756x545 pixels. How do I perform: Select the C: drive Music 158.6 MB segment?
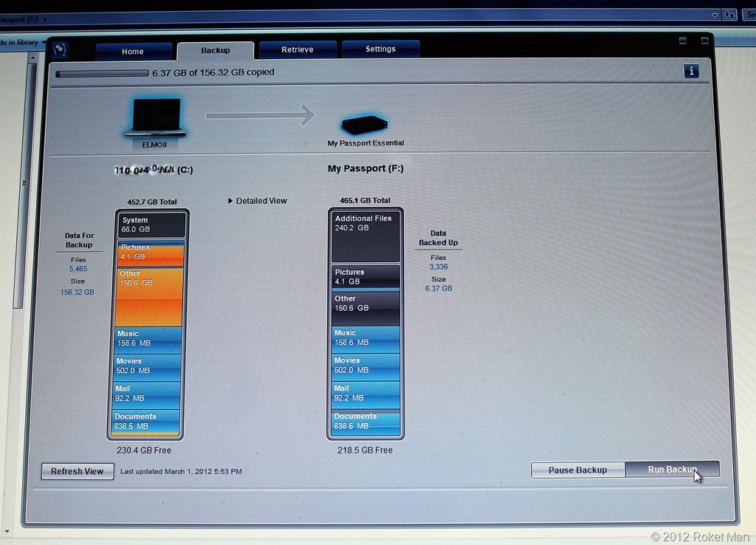(148, 340)
